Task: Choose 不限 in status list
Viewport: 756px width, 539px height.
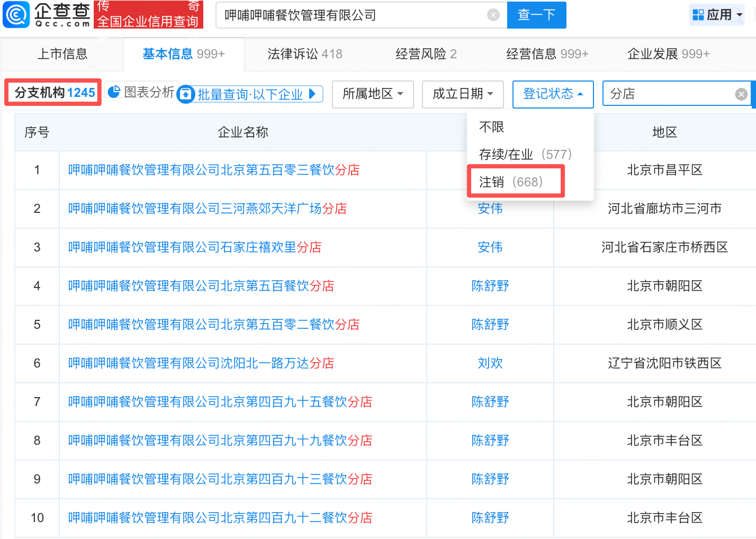Action: pos(491,127)
